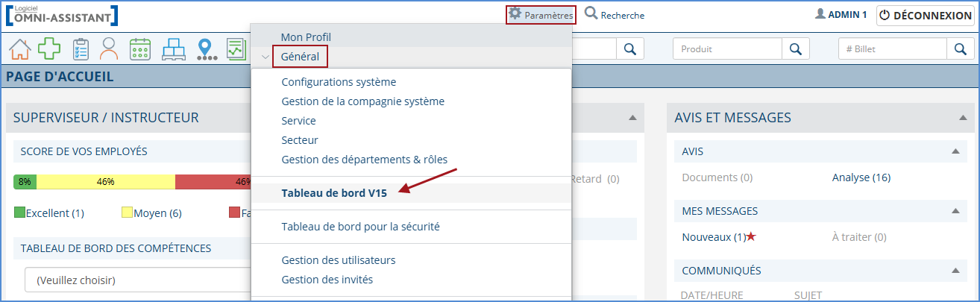Collapse the Général menu section
The width and height of the screenshot is (980, 302).
pyautogui.click(x=265, y=57)
